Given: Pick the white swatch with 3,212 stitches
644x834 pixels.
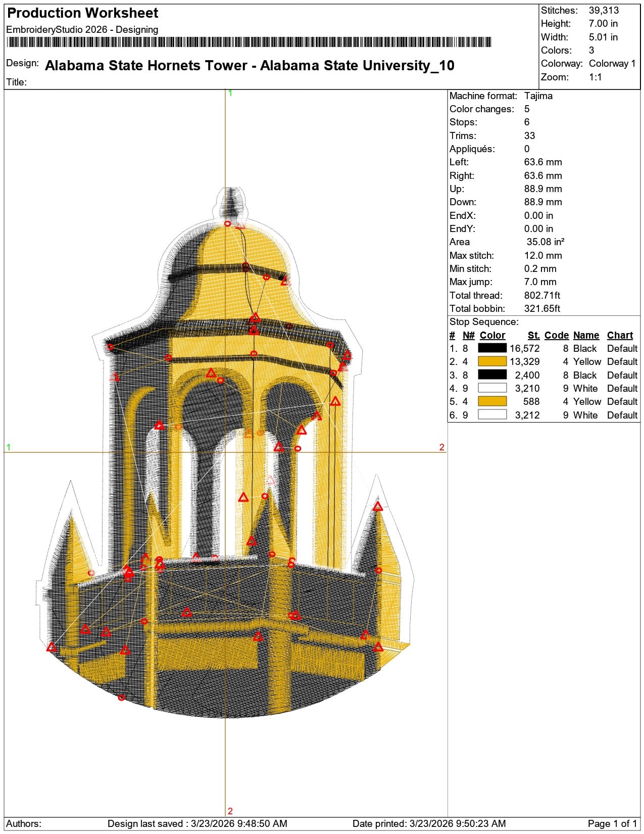Looking at the screenshot, I should [492, 414].
